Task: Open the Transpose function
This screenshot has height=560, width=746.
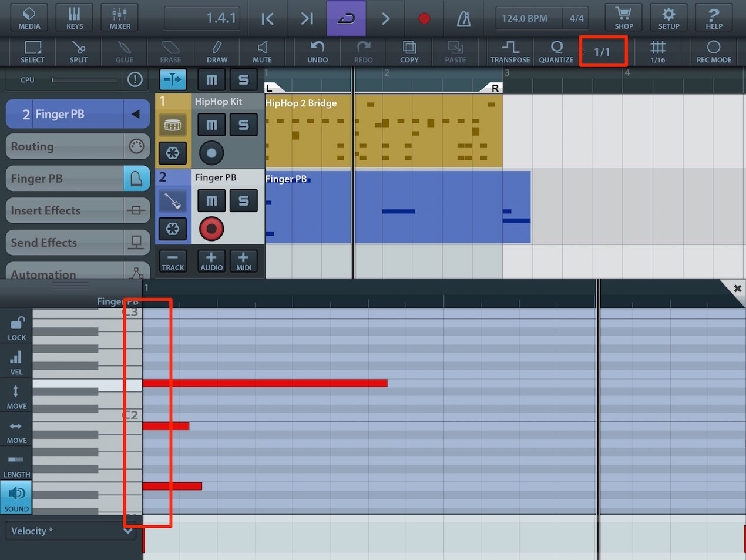Action: [x=510, y=52]
